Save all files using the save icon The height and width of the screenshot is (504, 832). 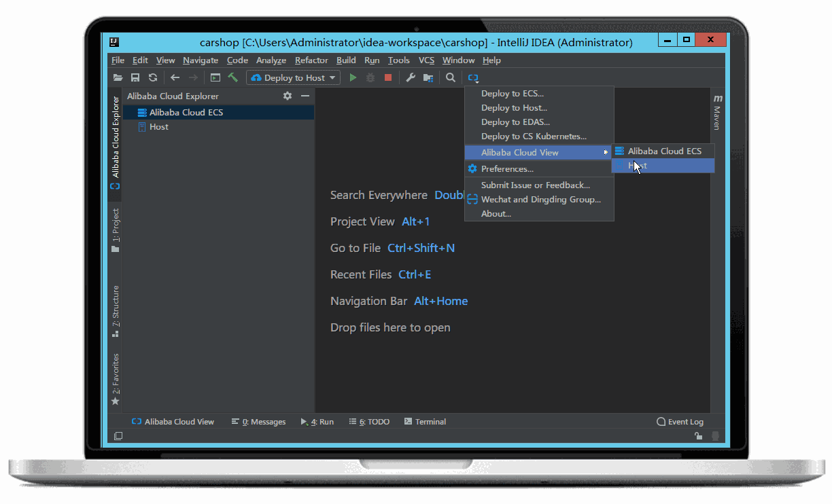click(x=135, y=77)
